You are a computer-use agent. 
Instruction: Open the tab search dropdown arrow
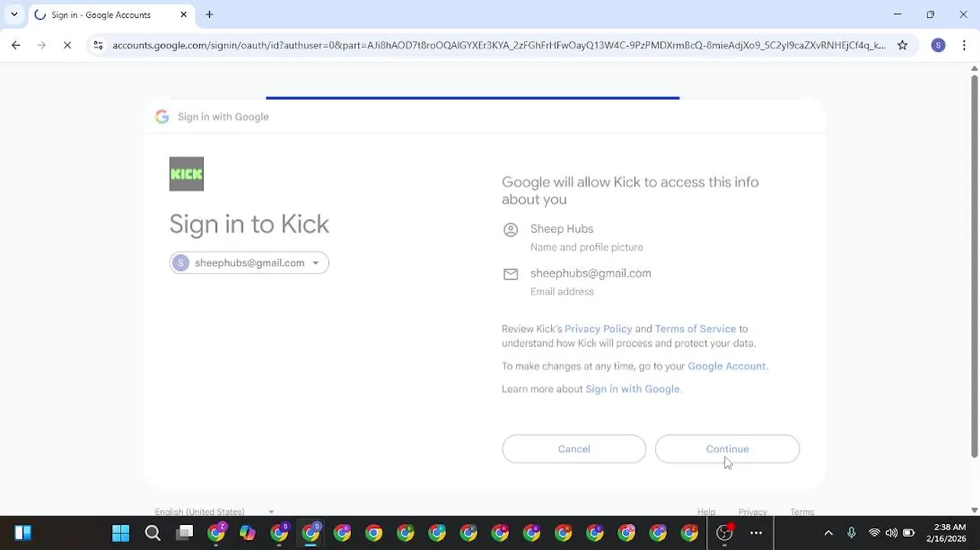14,15
